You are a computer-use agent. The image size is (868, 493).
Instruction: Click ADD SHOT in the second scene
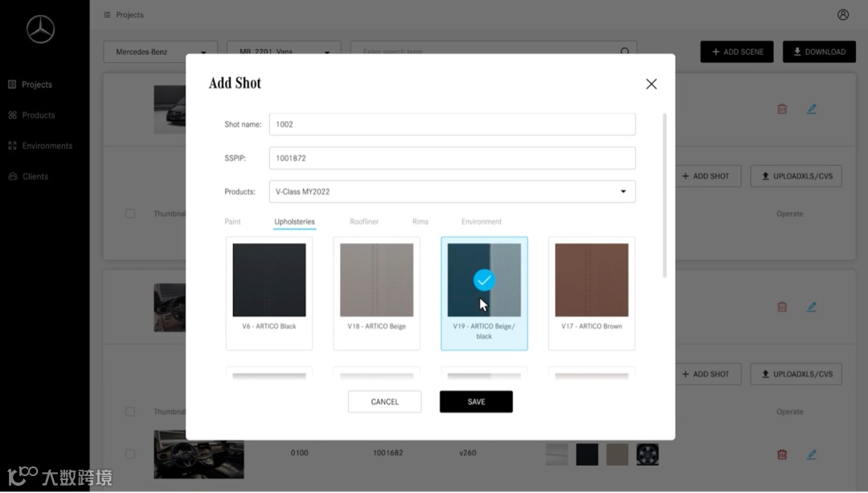707,374
